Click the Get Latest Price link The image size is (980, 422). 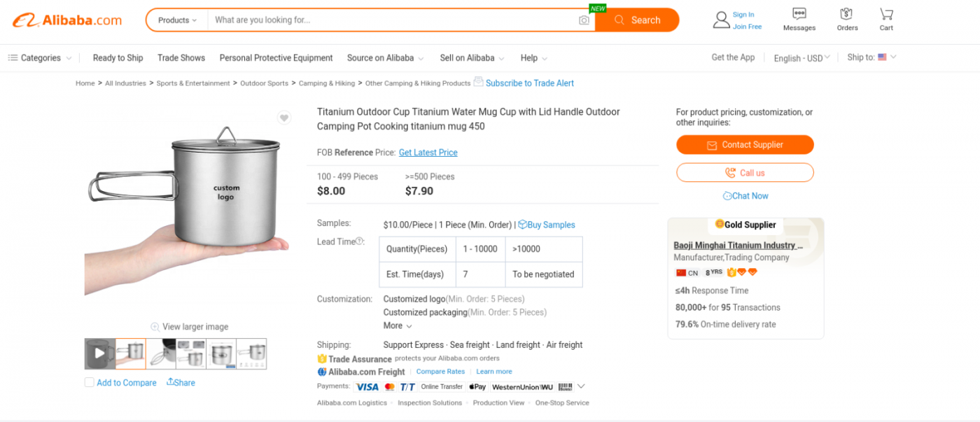click(428, 153)
